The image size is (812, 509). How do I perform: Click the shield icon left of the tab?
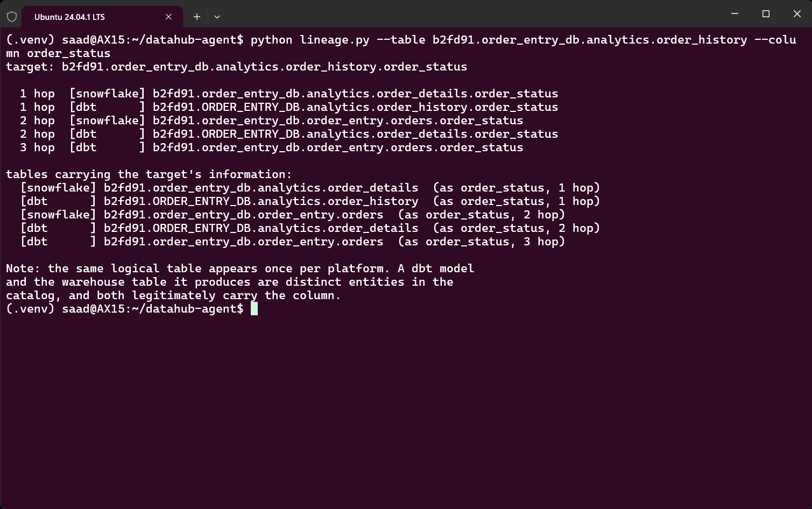(x=12, y=17)
